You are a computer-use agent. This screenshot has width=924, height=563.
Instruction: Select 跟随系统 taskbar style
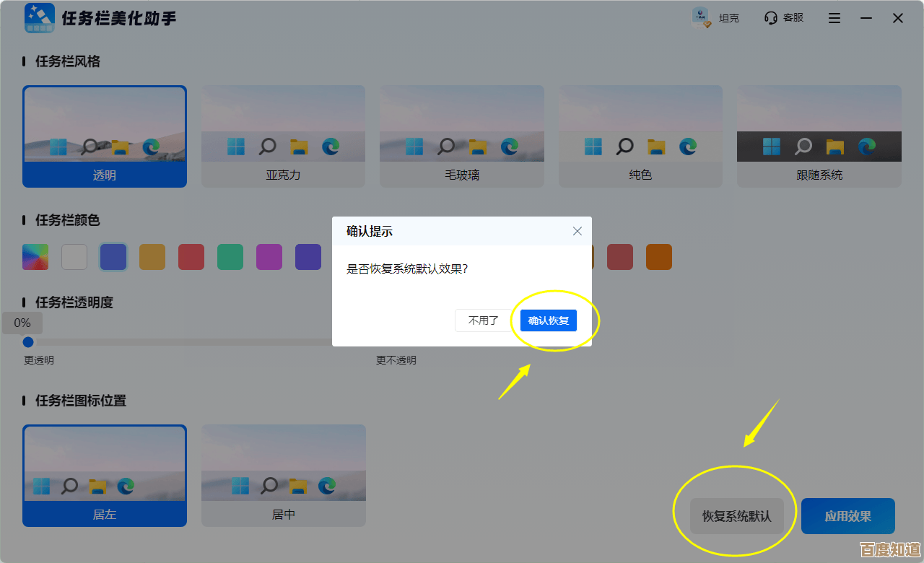pyautogui.click(x=819, y=136)
